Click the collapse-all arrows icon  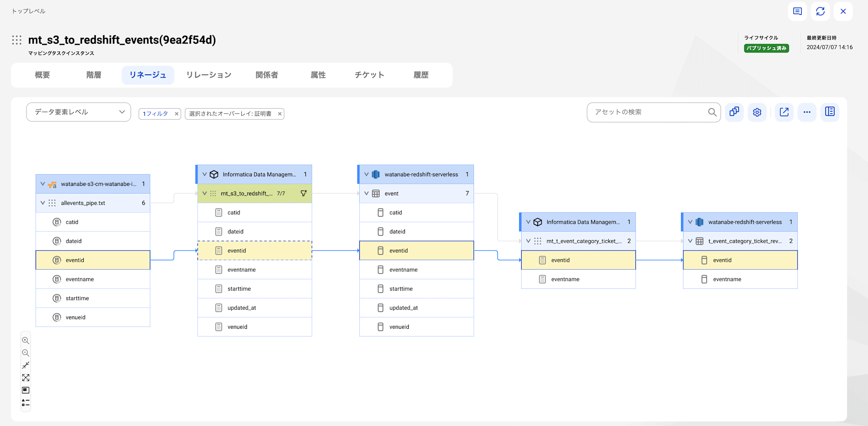point(26,365)
